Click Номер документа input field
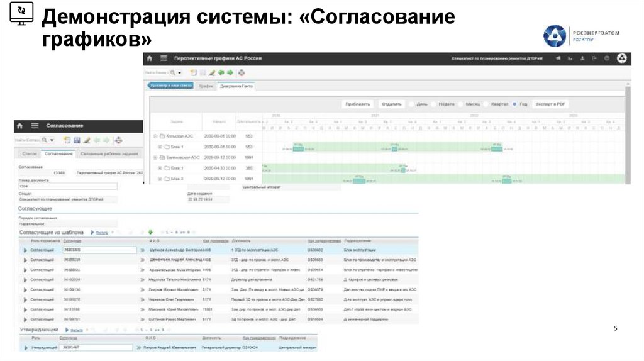The width and height of the screenshot is (644, 361). pos(68,186)
